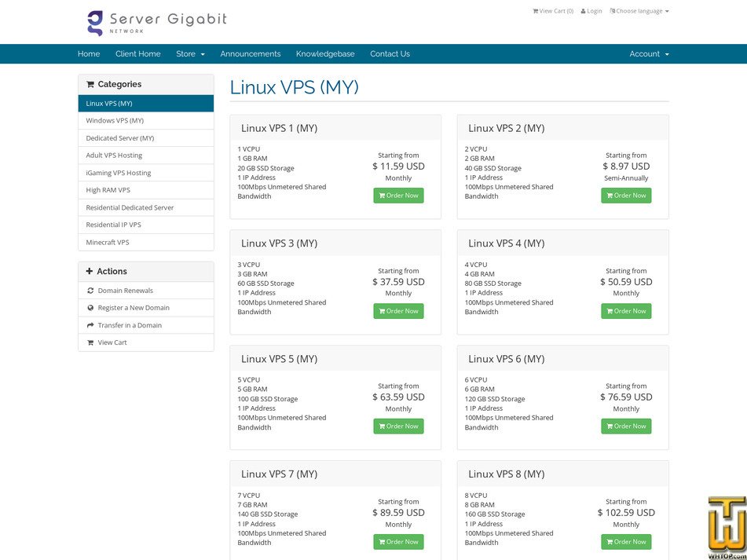Viewport: 747px width, 560px height.
Task: Click the language icon before Choose language
Action: click(x=612, y=10)
